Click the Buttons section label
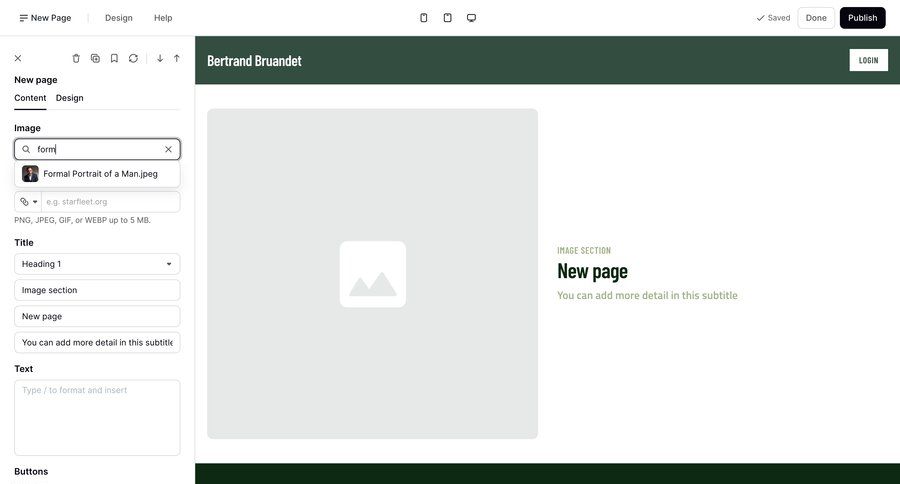 coord(31,471)
